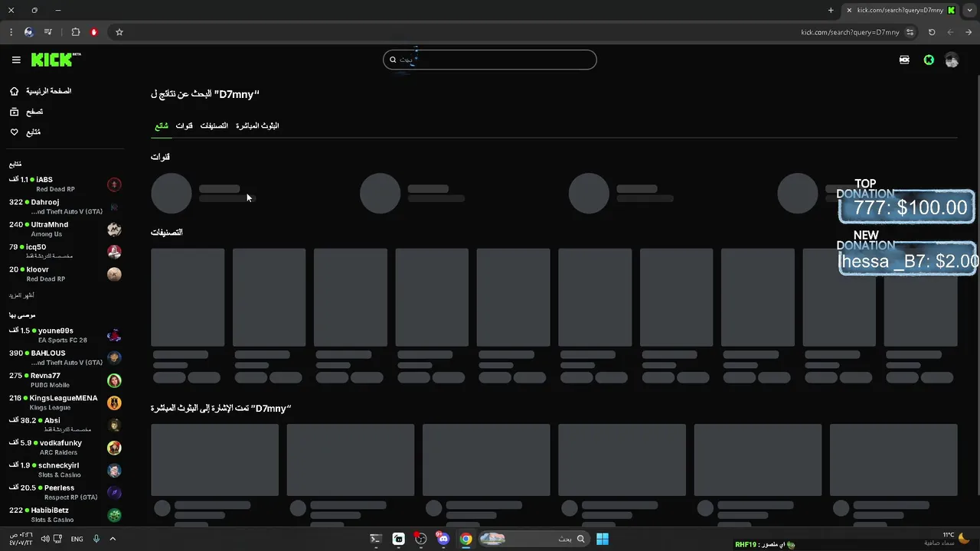Open the terminal icon in the taskbar
Viewport: 980px width, 551px height.
pos(375,539)
